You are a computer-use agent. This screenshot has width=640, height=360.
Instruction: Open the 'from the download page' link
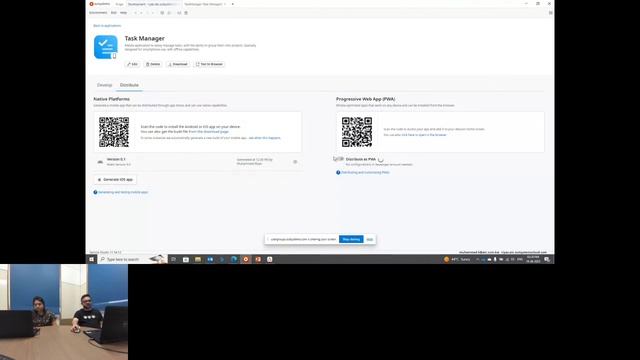pyautogui.click(x=209, y=132)
